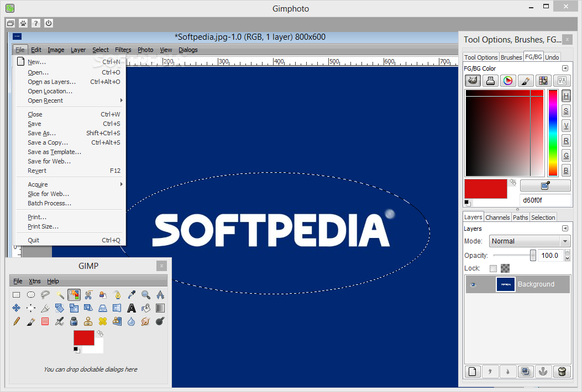Viewport: 582px width, 392px height.
Task: Click the power icon in top toolbar
Action: (49, 23)
